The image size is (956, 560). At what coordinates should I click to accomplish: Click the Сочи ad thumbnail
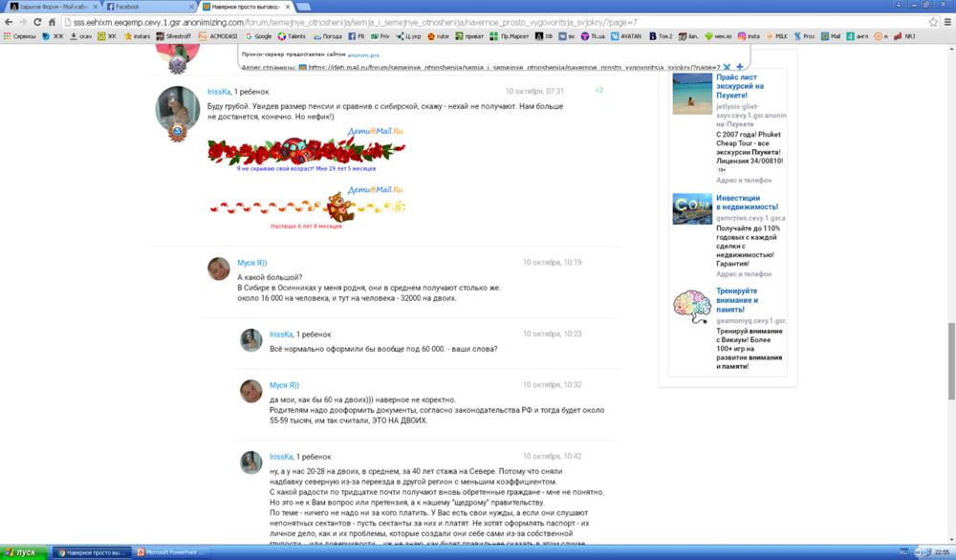(x=692, y=209)
